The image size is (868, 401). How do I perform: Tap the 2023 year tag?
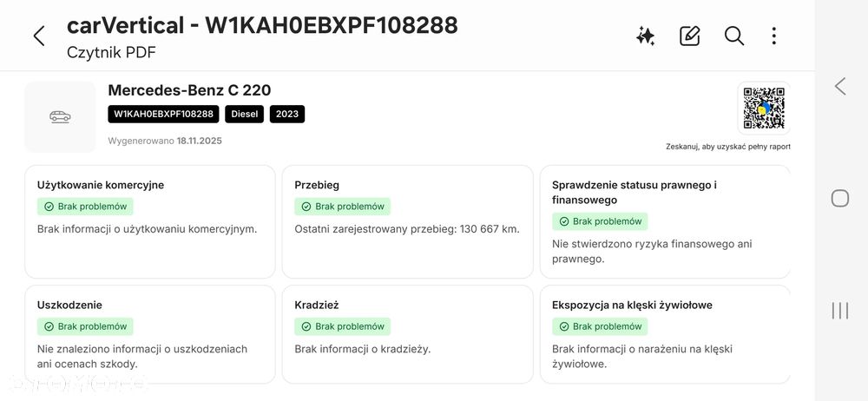[287, 114]
